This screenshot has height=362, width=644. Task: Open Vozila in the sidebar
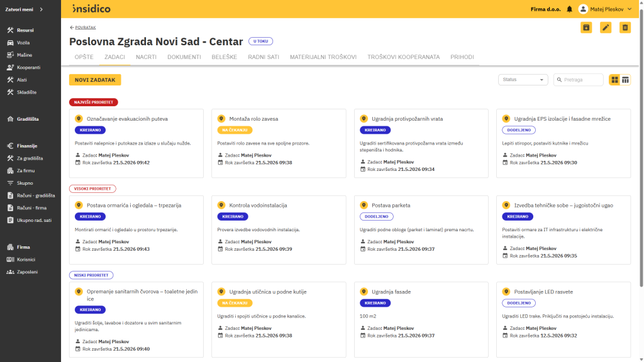[x=23, y=43]
